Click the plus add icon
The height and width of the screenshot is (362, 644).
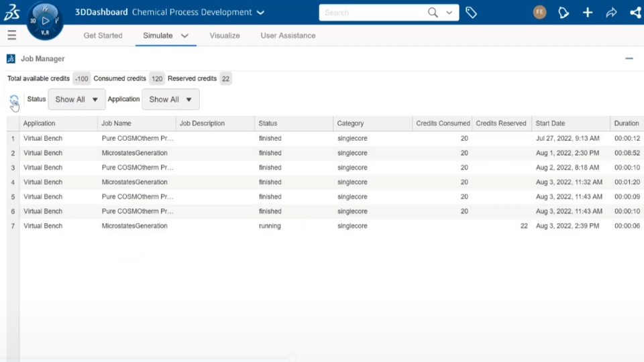coord(588,13)
